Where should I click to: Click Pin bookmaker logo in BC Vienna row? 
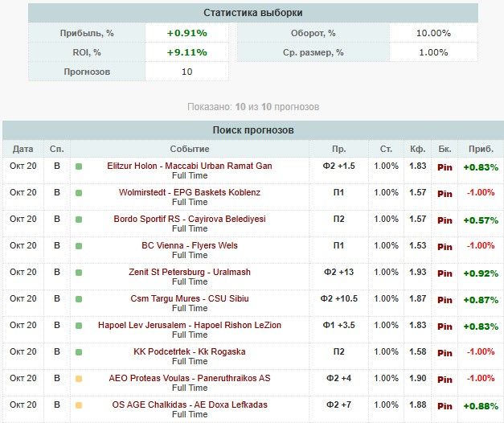pos(445,247)
